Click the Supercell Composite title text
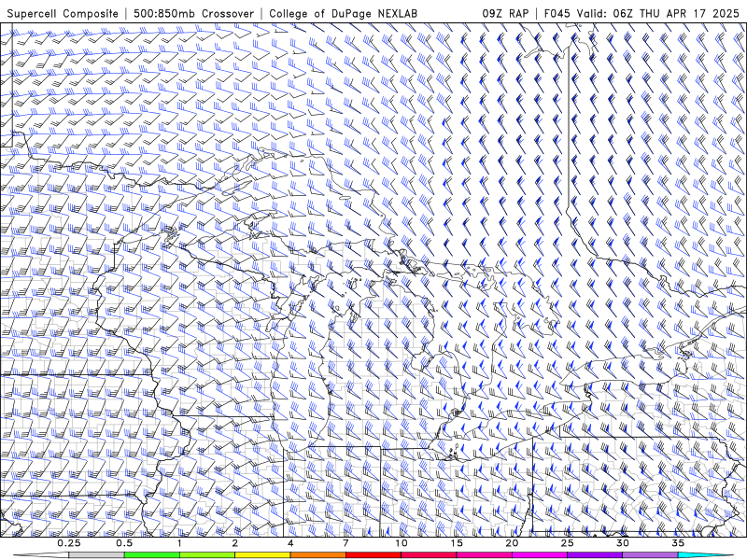 coord(63,13)
